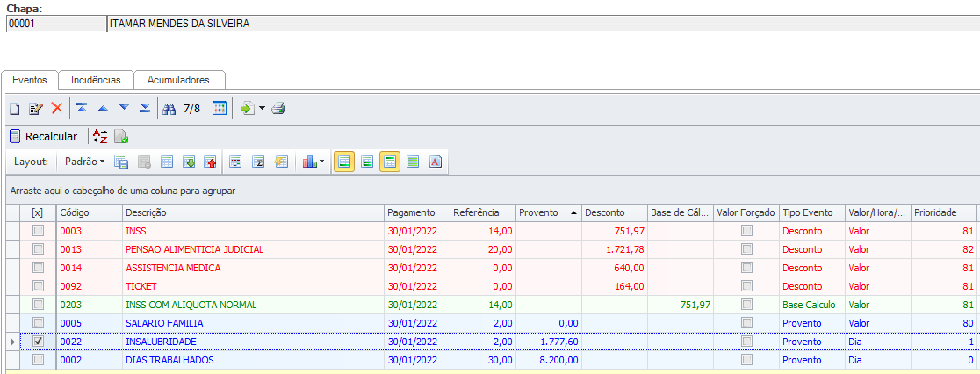Toggle the second grid view style icon
980x374 pixels.
[x=367, y=162]
